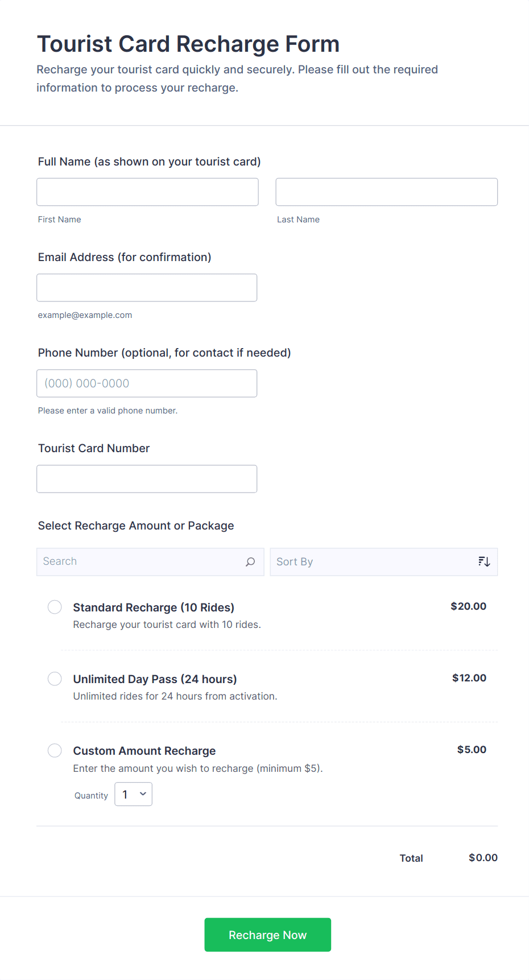Click into the Last Name field
Viewport: 529px width, 980px height.
(x=386, y=192)
